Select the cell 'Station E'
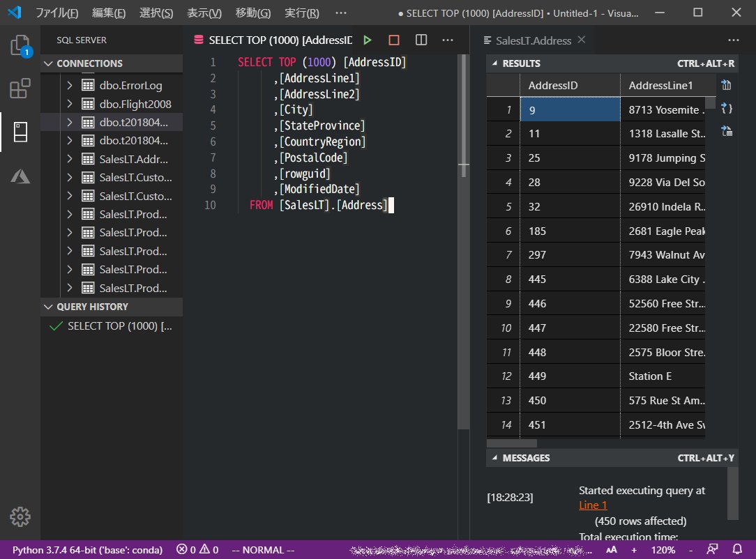Screen dimensions: 756x559 [663, 376]
